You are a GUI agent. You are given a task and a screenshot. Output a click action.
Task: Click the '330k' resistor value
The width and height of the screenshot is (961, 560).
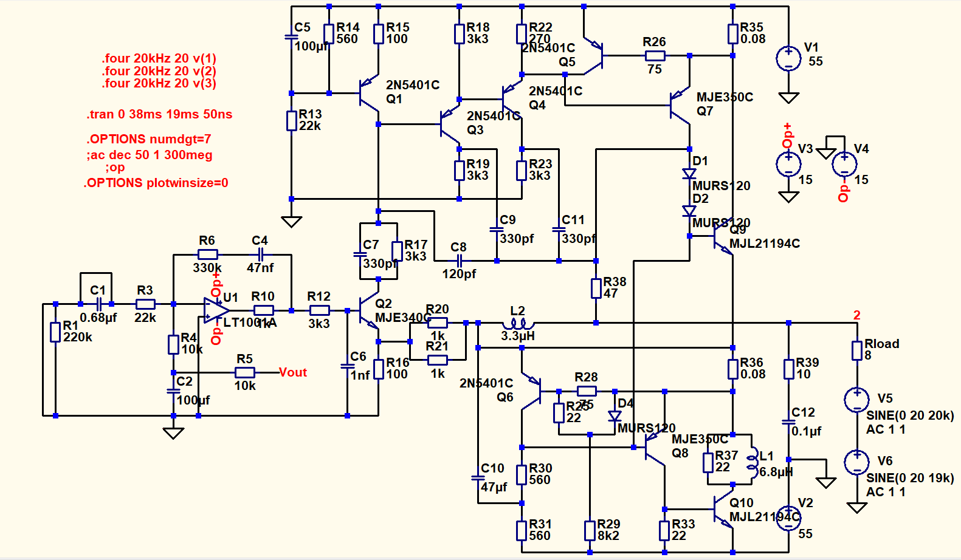coord(207,268)
